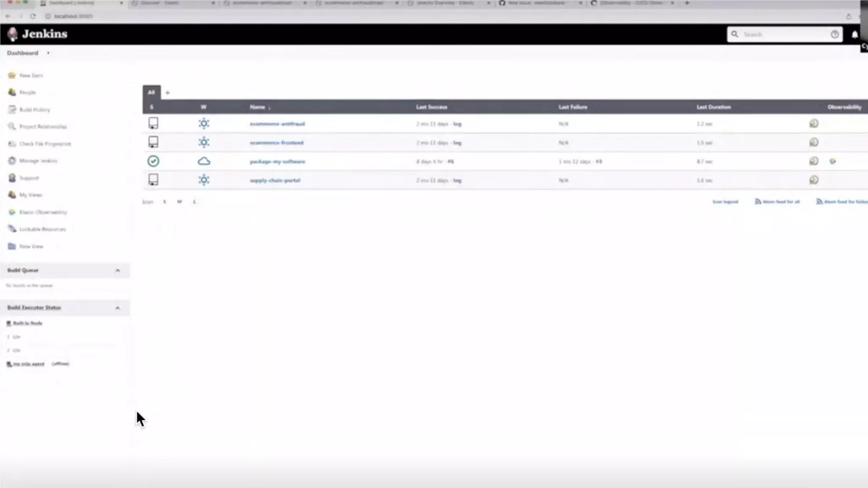Set icon size to L

(194, 202)
